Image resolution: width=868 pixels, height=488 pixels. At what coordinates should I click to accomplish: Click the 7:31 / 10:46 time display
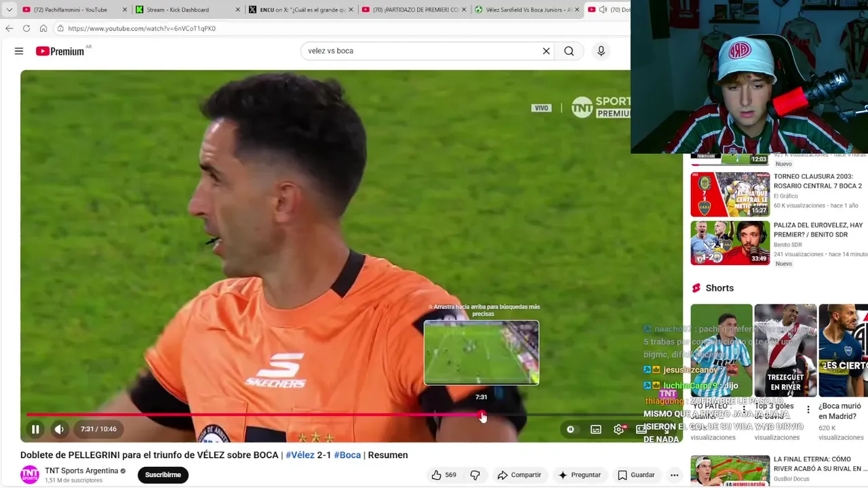coord(98,429)
